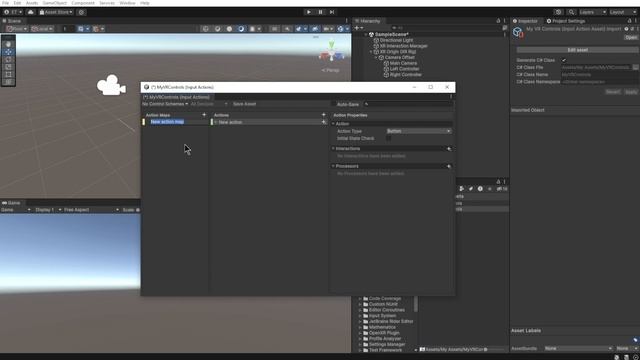Viewport: 640px width, 360px height.
Task: Switch to the Project Settings tab
Action: [x=566, y=21]
